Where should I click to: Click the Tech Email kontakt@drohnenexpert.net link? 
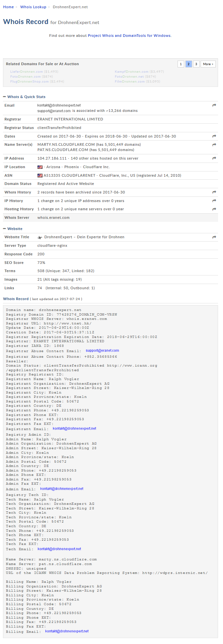(59, 549)
